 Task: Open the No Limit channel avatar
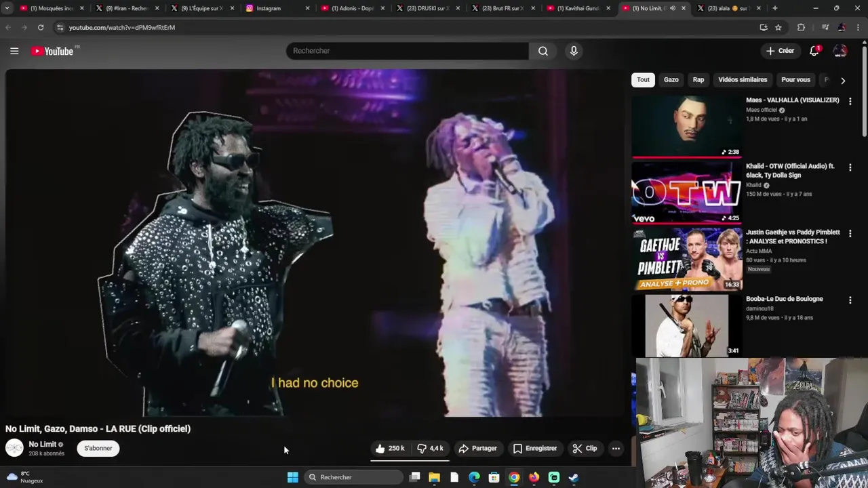tap(14, 448)
